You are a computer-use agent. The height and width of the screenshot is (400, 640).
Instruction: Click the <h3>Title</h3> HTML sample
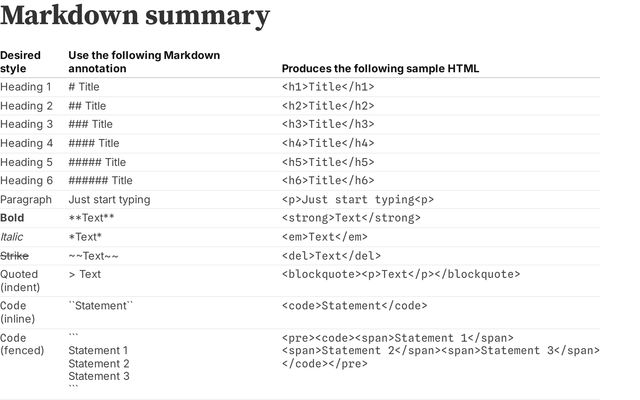coord(327,125)
